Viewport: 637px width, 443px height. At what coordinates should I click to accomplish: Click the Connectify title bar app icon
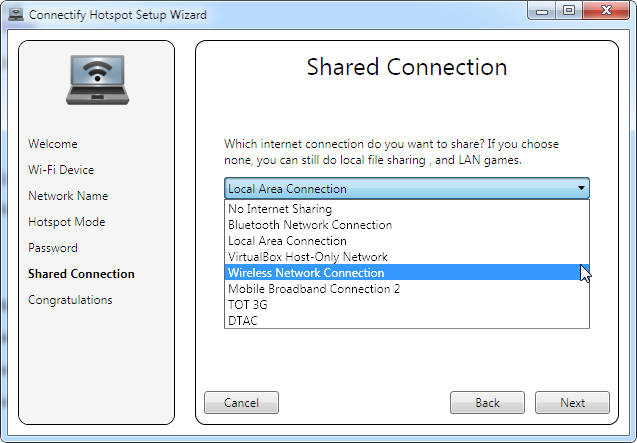(16, 14)
